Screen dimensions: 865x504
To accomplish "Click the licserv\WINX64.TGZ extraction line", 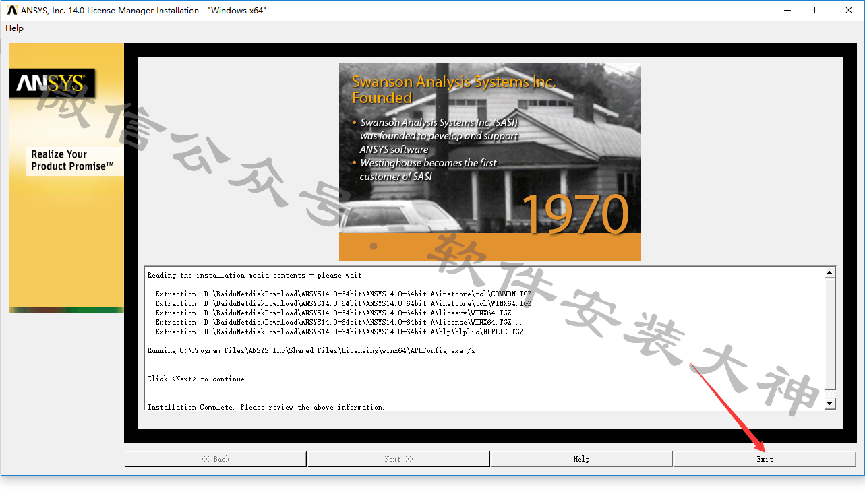I will [340, 313].
